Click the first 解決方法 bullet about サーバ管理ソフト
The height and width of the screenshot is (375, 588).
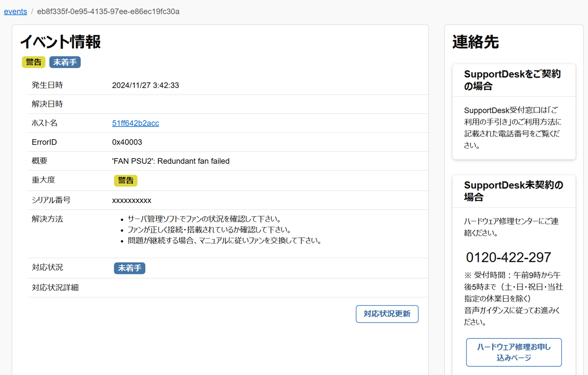[x=204, y=219]
